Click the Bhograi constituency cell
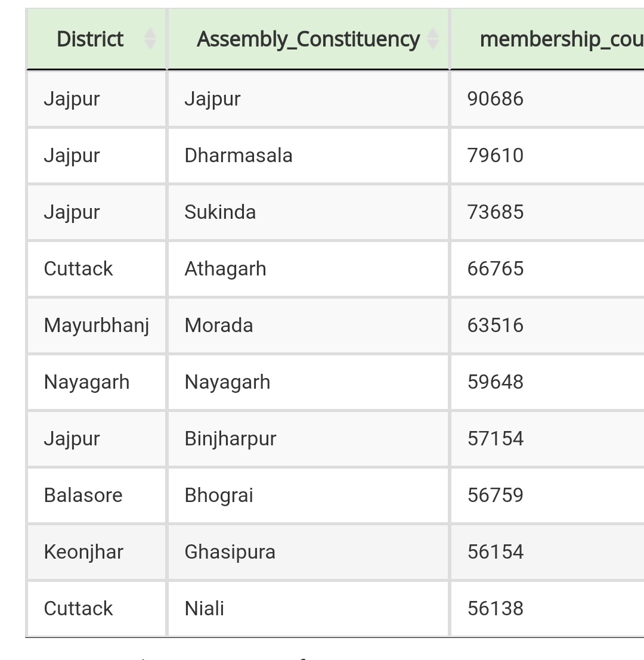The height and width of the screenshot is (660, 644). [x=219, y=495]
